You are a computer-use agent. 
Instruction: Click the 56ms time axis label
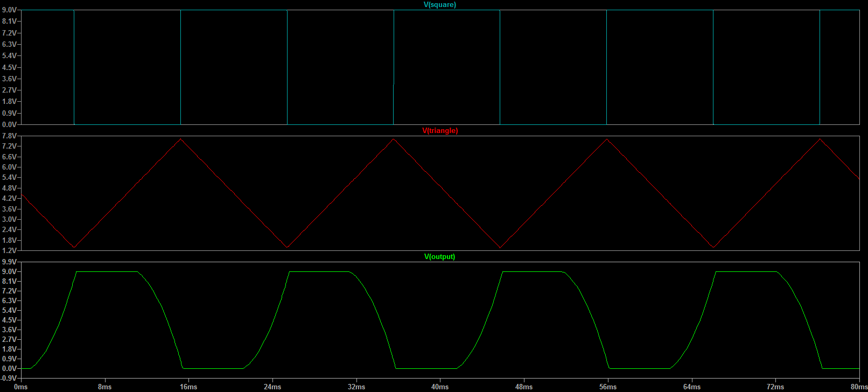608,387
